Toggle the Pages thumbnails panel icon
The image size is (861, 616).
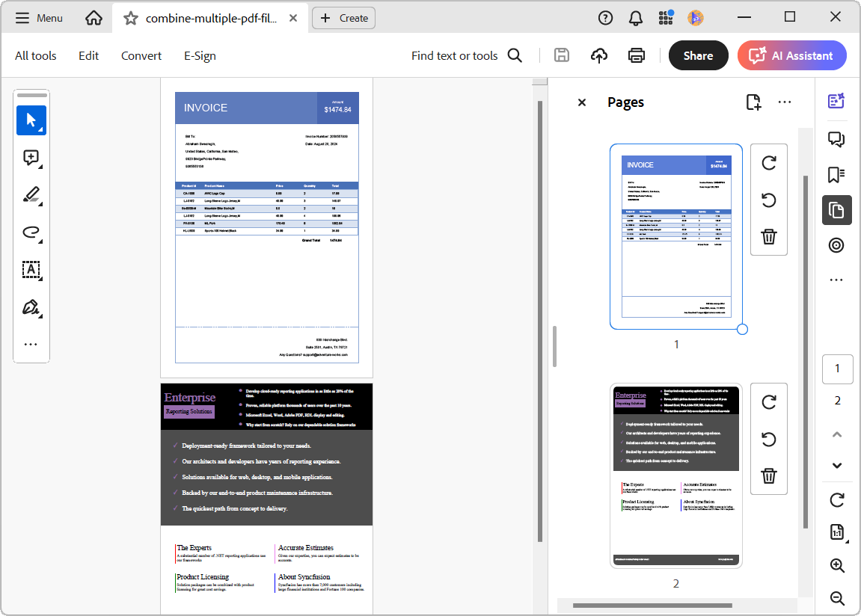[x=837, y=210]
